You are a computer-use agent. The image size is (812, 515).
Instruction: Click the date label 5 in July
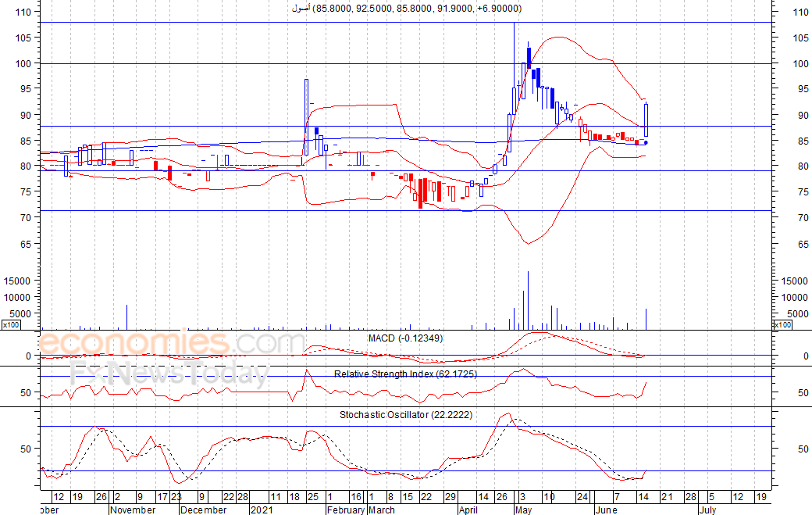click(x=711, y=497)
